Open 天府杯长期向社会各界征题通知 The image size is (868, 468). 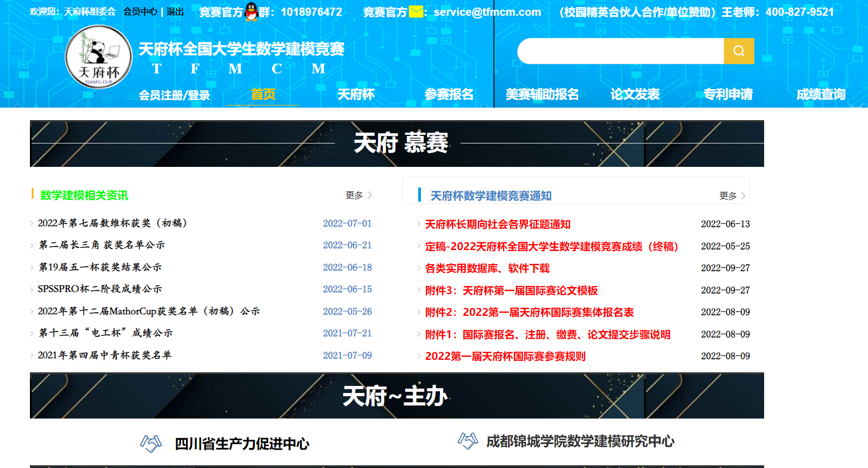[x=498, y=224]
